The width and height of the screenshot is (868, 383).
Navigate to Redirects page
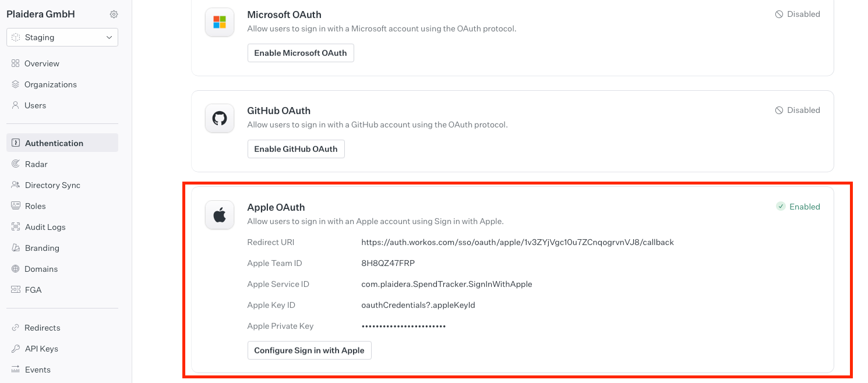(x=42, y=328)
